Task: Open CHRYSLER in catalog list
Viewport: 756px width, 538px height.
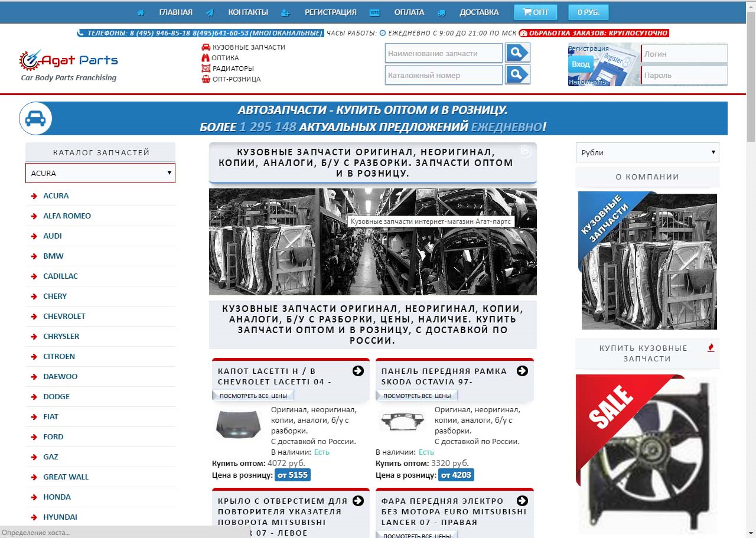Action: tap(61, 337)
